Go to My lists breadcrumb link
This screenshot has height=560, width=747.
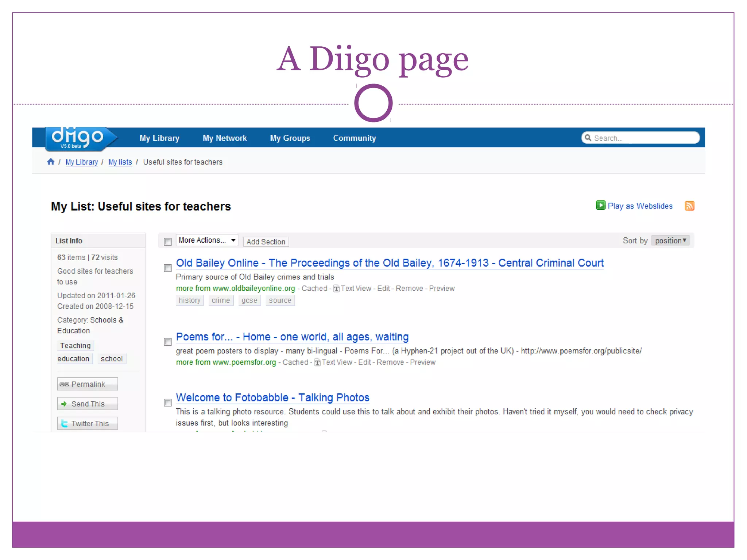pos(120,162)
